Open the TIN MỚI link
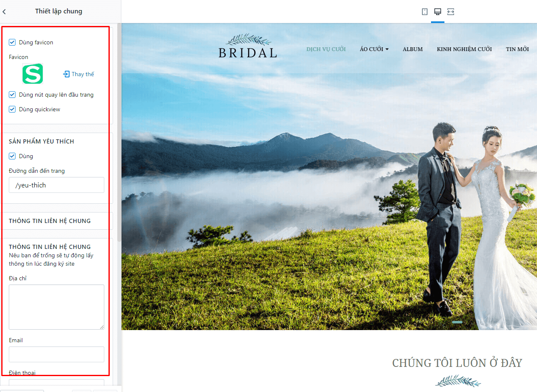The width and height of the screenshot is (537, 392). pos(517,49)
